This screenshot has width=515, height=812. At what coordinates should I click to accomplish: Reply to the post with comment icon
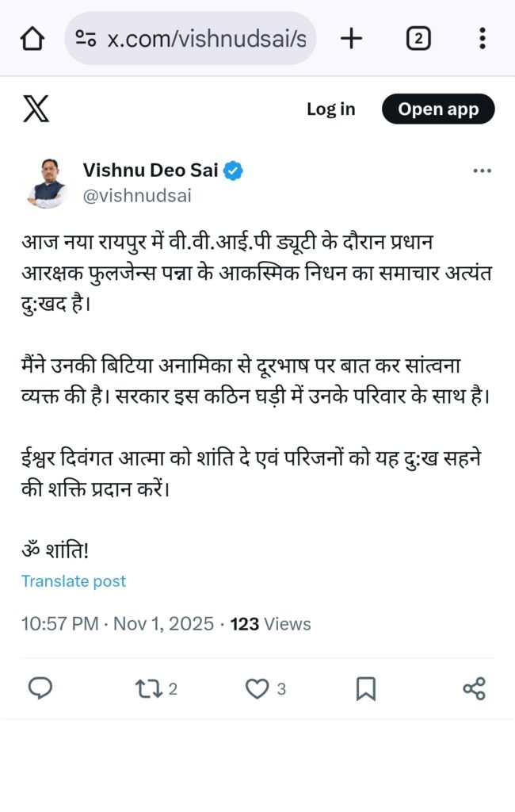(40, 688)
